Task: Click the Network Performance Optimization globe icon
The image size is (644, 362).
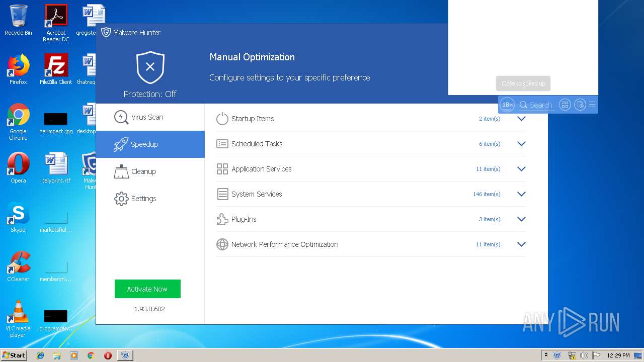Action: [222, 244]
